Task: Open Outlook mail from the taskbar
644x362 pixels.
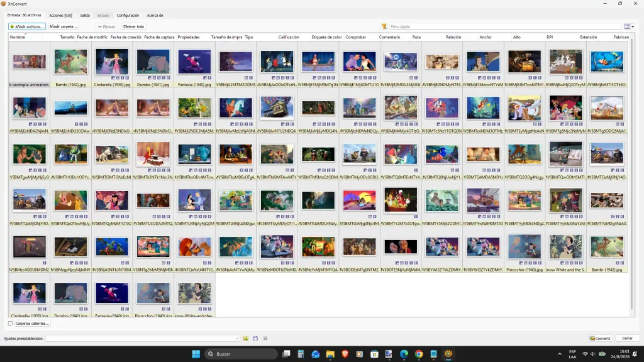Action: click(316, 354)
